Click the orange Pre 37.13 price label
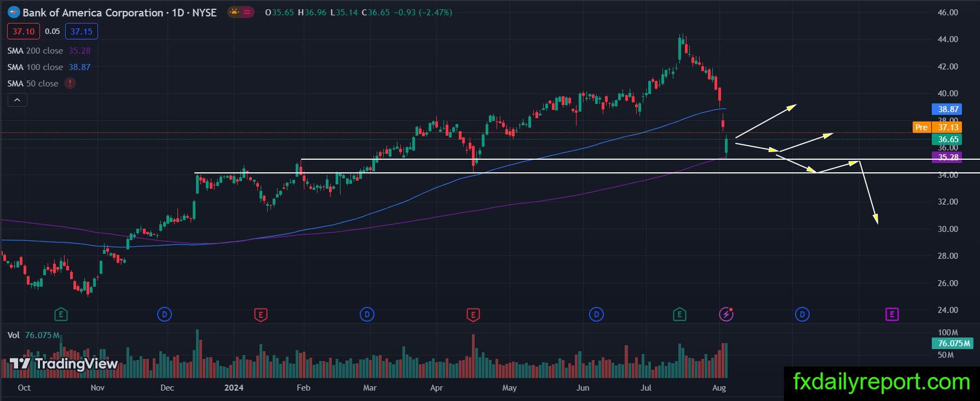 click(x=937, y=127)
